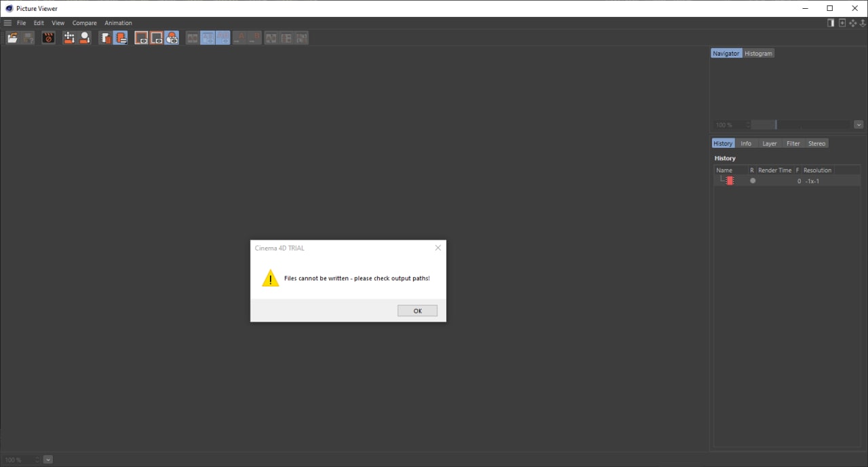
Task: Click the Navigator zoom stepper arrows
Action: 748,125
